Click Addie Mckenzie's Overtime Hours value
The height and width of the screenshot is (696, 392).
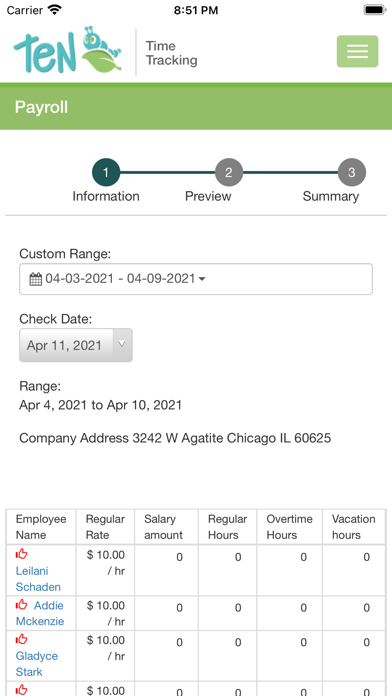pos(304,608)
